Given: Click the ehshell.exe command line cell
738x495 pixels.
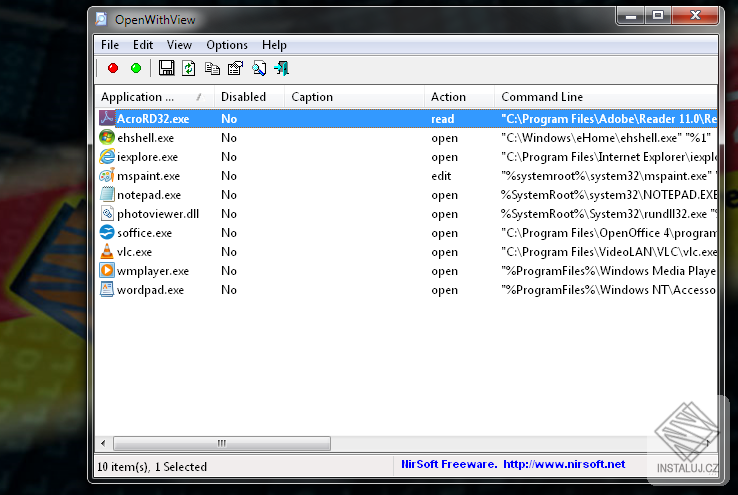Looking at the screenshot, I should [x=605, y=138].
